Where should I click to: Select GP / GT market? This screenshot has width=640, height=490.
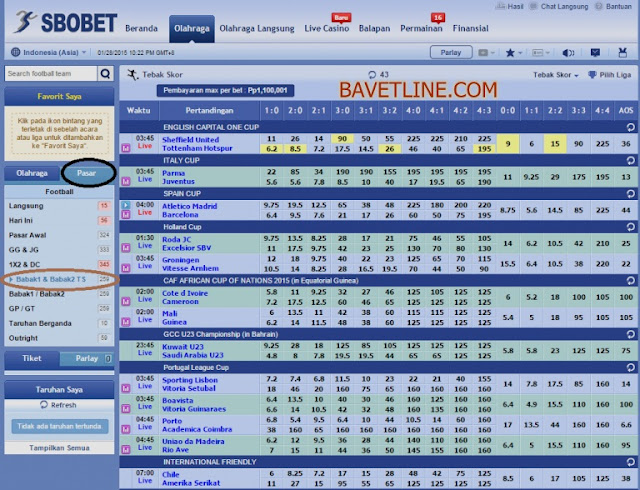click(x=59, y=309)
